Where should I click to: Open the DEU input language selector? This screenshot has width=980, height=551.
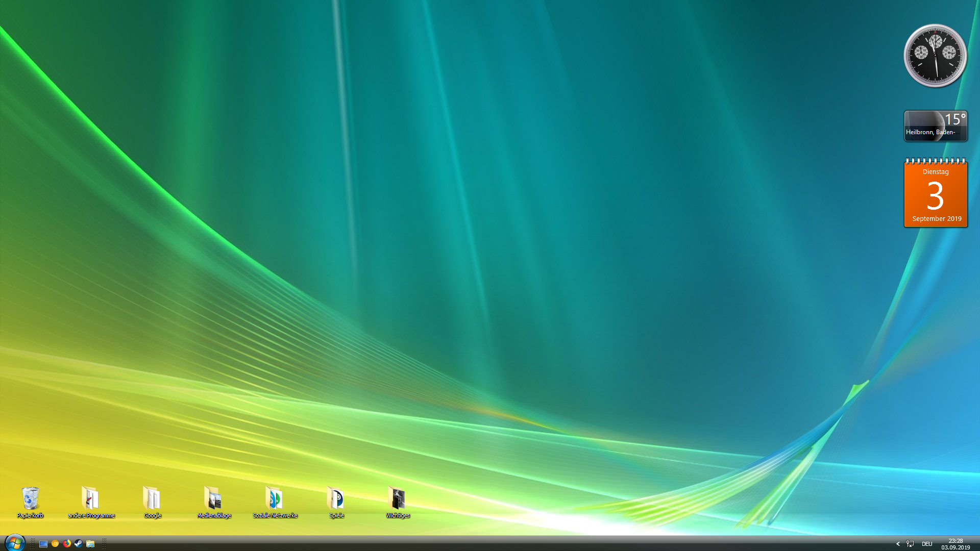[927, 544]
